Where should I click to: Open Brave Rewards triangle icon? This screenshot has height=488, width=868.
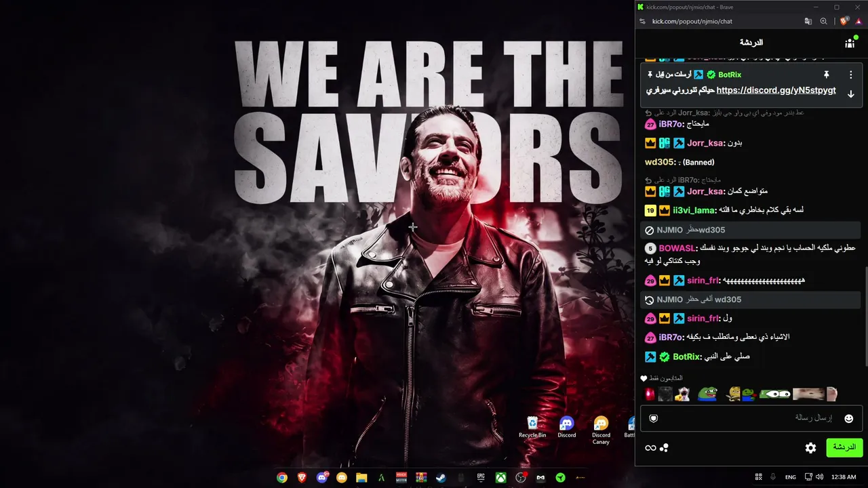pos(859,21)
